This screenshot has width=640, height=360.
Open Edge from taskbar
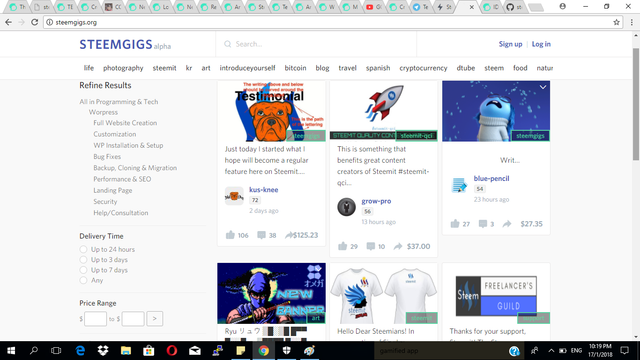point(80,351)
